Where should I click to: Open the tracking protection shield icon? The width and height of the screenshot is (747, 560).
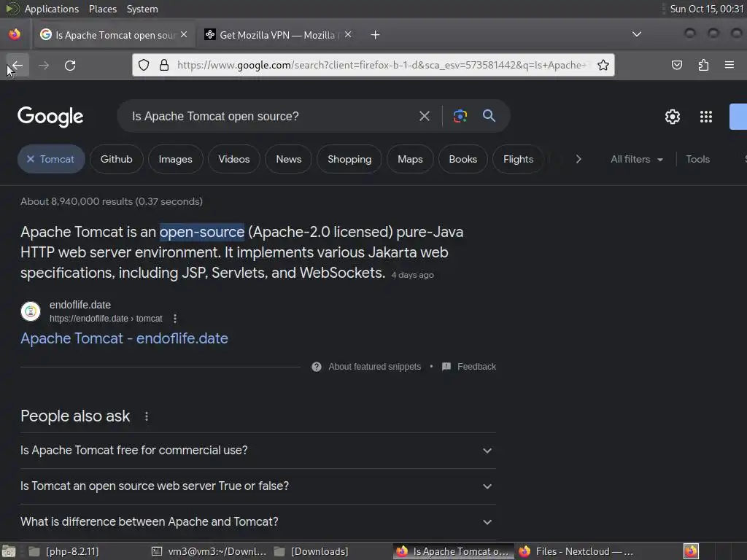(x=144, y=65)
